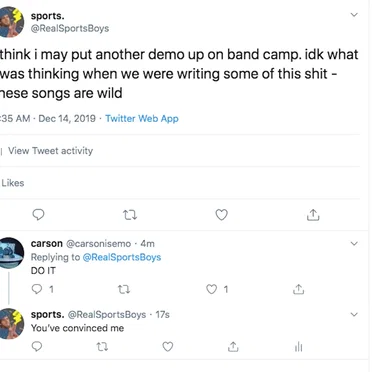Follow the @RealSportsBoys mention in carson's reply

click(122, 257)
